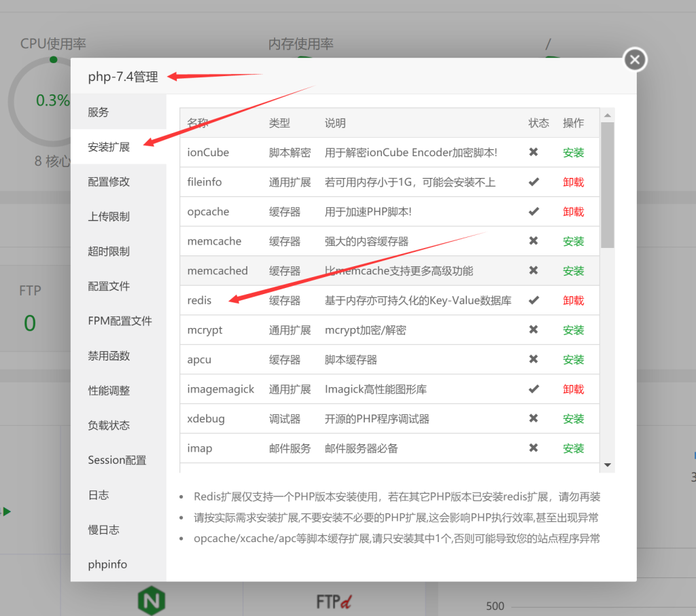Image resolution: width=696 pixels, height=616 pixels.
Task: Uninstall the redis extension
Action: point(573,300)
